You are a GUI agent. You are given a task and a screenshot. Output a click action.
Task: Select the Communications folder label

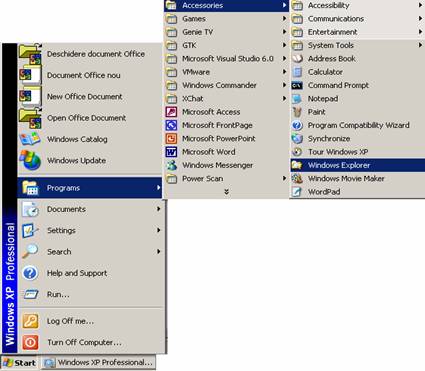(336, 19)
